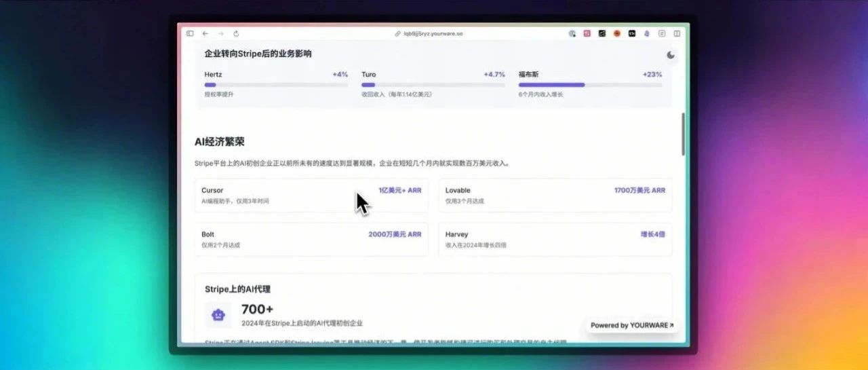Click the 700+ statistic

point(258,310)
